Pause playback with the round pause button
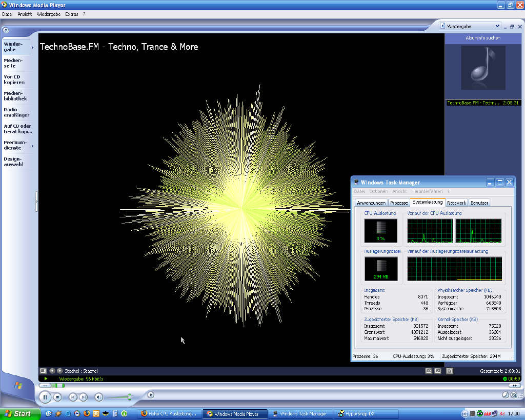The width and height of the screenshot is (525, 420). tap(45, 397)
